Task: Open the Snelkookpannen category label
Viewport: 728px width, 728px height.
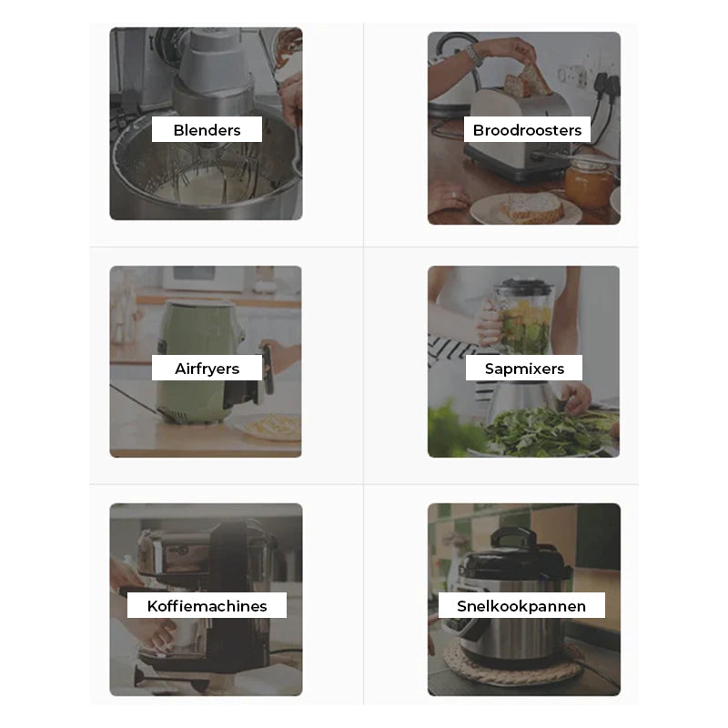Action: [x=521, y=605]
